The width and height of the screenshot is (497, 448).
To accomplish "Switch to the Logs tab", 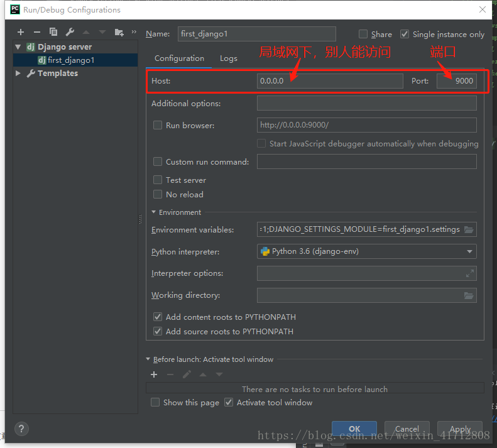I will (229, 58).
